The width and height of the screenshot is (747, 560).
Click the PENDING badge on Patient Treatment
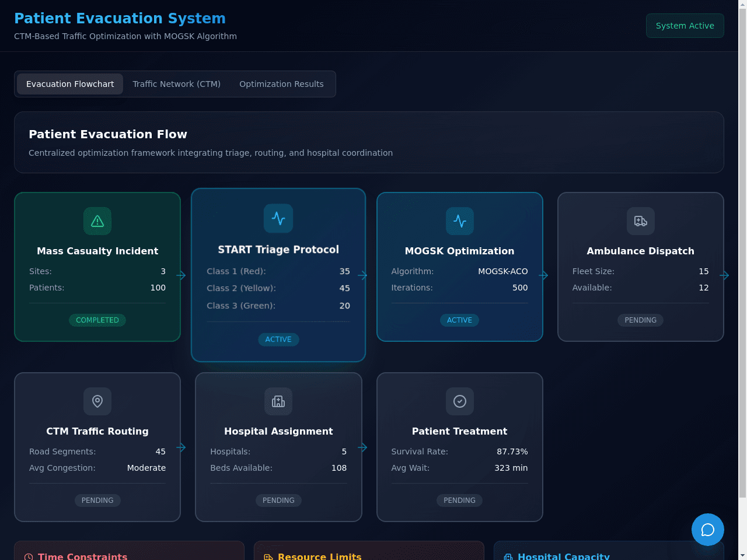(460, 501)
